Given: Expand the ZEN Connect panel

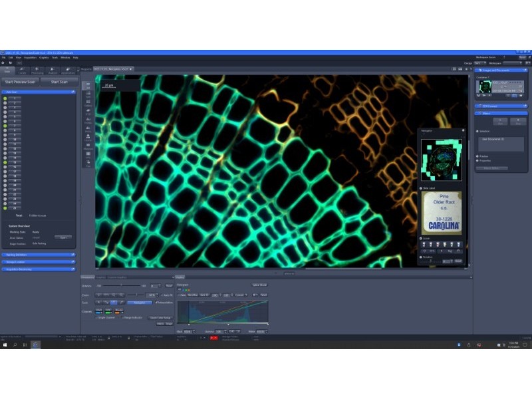Looking at the screenshot, I should (501, 106).
